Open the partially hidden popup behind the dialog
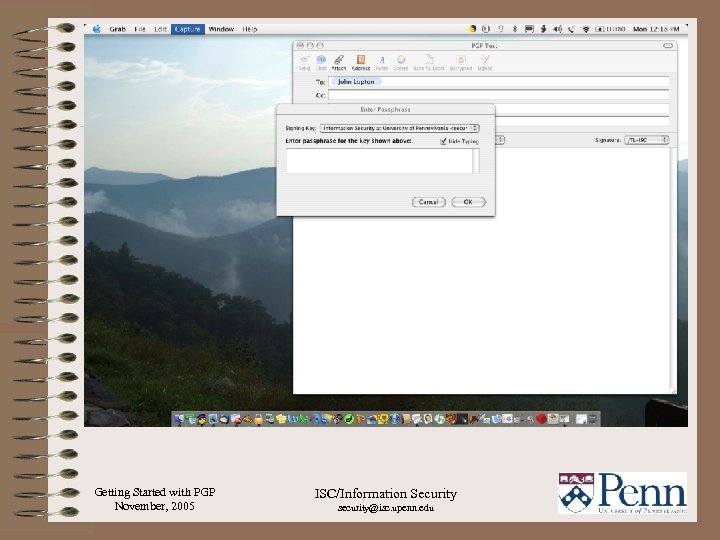 click(x=501, y=140)
